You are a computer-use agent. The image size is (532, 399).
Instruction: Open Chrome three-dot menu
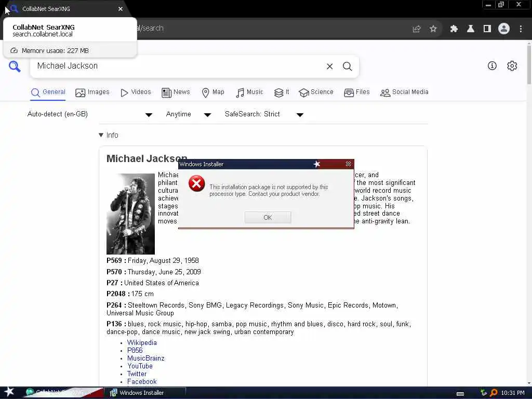[x=521, y=29]
